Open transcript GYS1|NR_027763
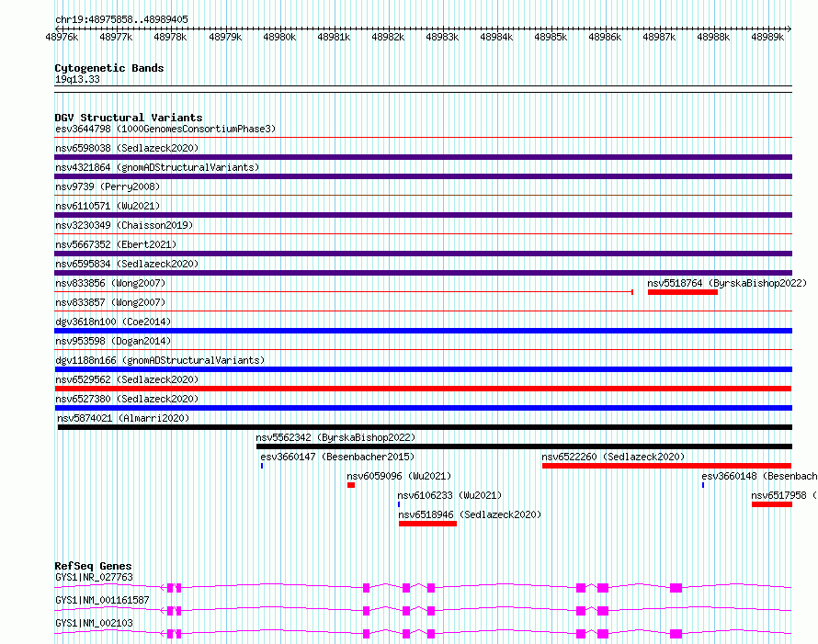This screenshot has height=644, width=818. 94,577
